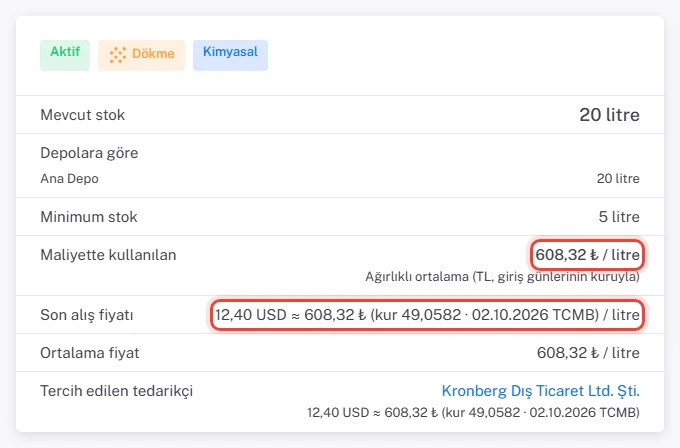Select supplier price line under Kronberg link
The height and width of the screenshot is (448, 680).
click(473, 412)
